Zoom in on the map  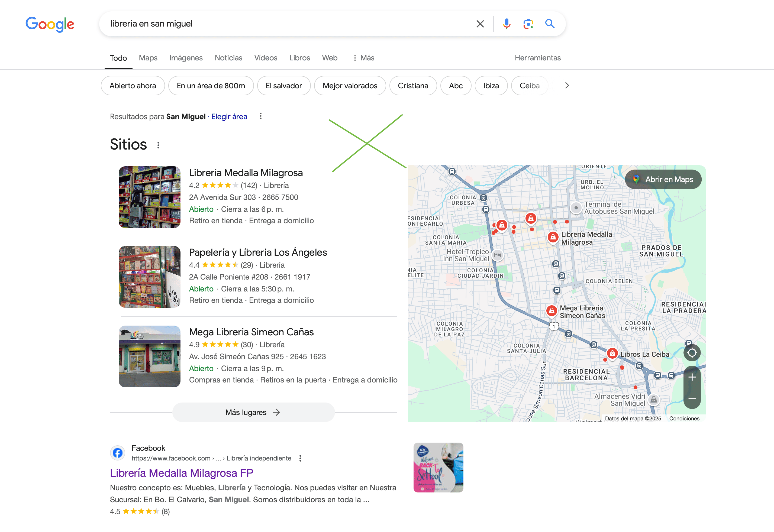pyautogui.click(x=692, y=377)
